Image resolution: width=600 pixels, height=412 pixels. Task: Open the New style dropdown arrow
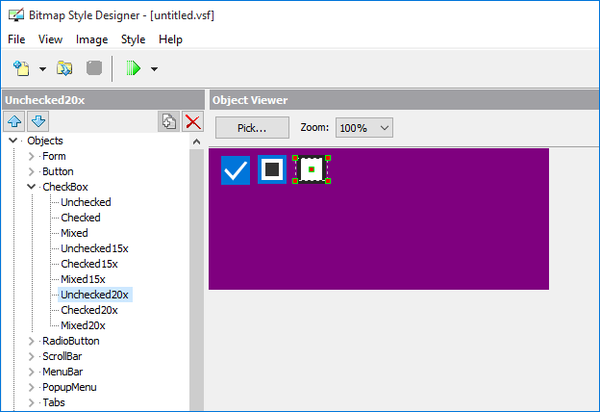(42, 69)
